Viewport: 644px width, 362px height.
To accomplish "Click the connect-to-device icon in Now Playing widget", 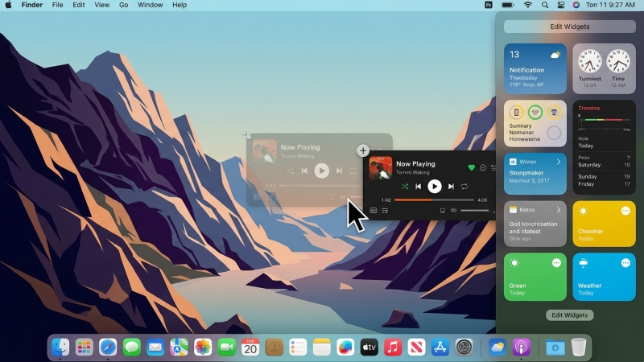I will (x=442, y=211).
